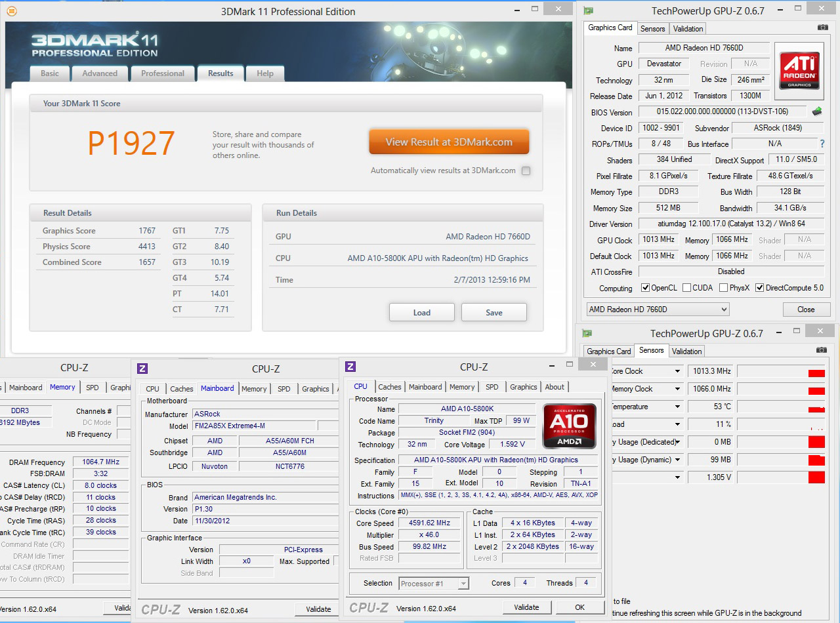Click the orange 3DMark 11 title bar icon

pos(11,11)
